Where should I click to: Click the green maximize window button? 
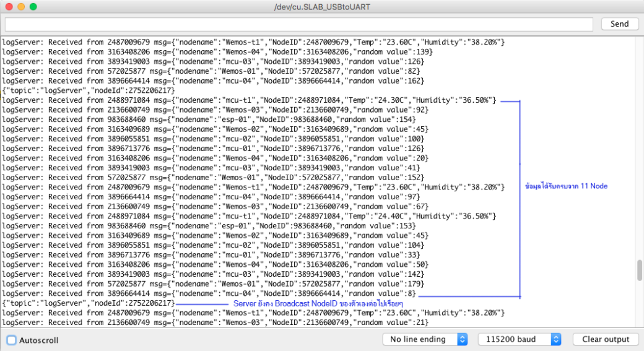click(33, 6)
